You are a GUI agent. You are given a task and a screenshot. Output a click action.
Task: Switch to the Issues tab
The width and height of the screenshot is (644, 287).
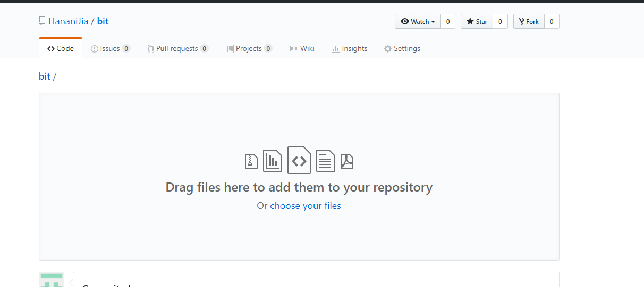(x=111, y=48)
